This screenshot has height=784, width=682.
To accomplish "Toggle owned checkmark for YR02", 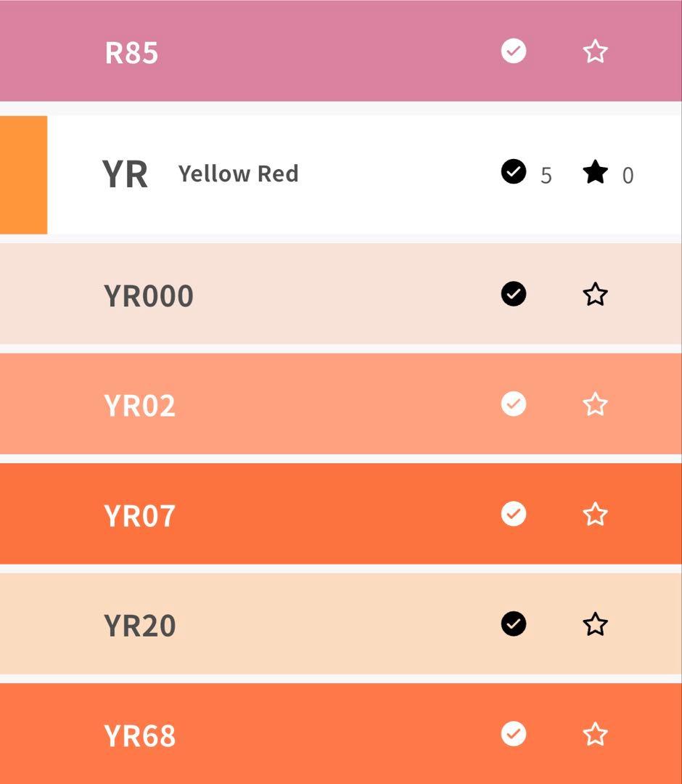I will pos(514,404).
